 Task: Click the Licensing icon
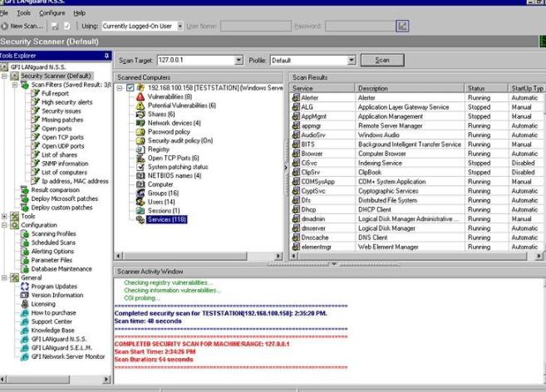pos(24,304)
